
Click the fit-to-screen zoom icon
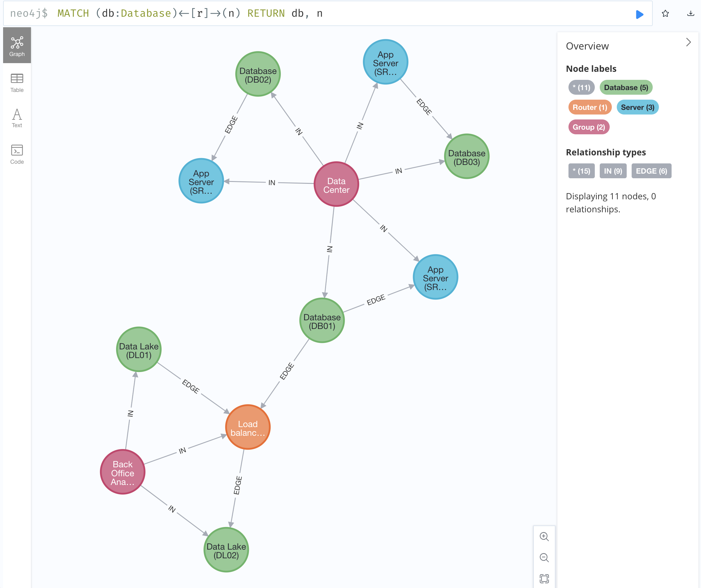click(544, 578)
